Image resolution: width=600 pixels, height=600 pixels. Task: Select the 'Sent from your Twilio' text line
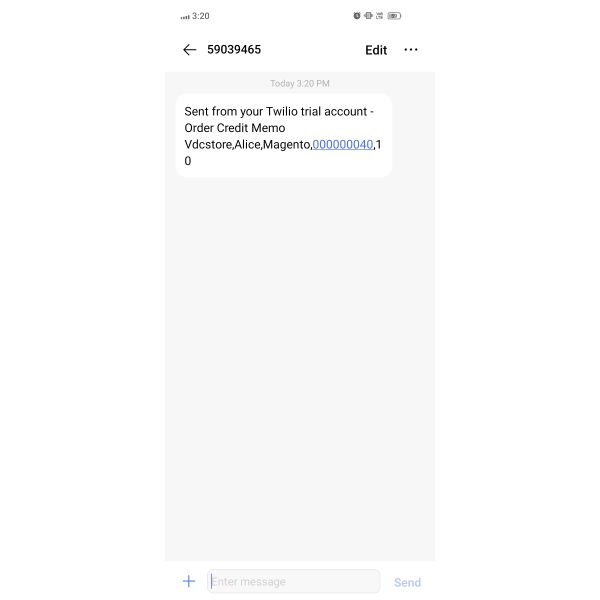[x=279, y=111]
